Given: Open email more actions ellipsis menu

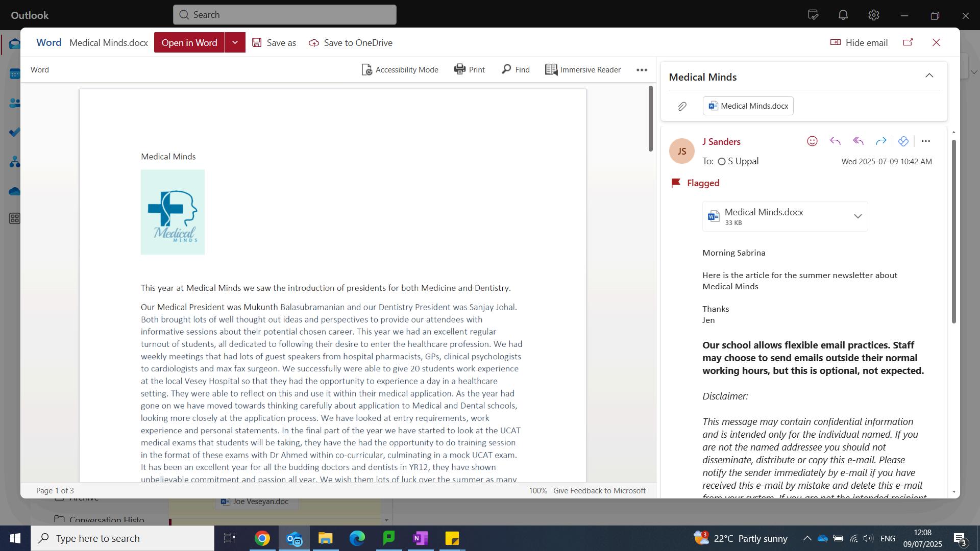Looking at the screenshot, I should point(925,141).
